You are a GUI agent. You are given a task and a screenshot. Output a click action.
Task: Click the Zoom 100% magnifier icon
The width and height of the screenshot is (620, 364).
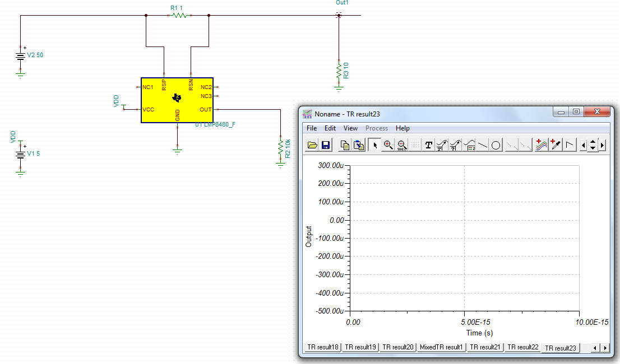[x=402, y=145]
